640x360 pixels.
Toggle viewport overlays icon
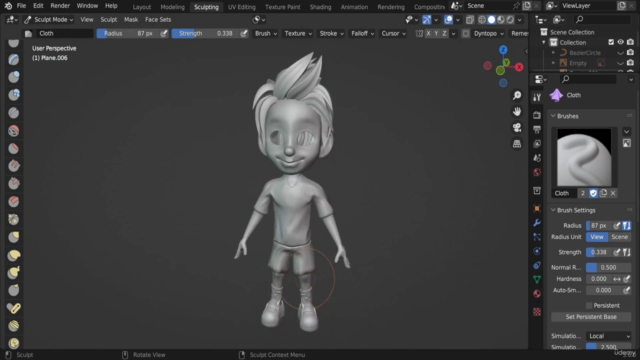(x=449, y=20)
